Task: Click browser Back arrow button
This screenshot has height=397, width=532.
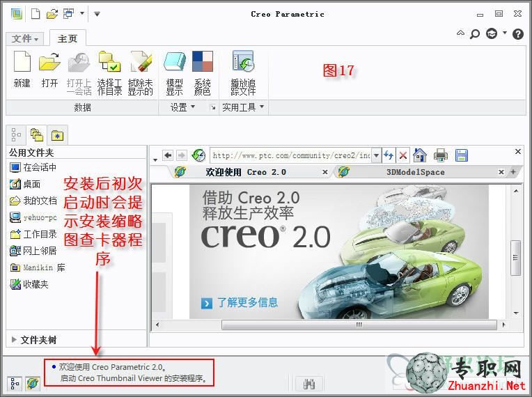Action: coord(168,155)
